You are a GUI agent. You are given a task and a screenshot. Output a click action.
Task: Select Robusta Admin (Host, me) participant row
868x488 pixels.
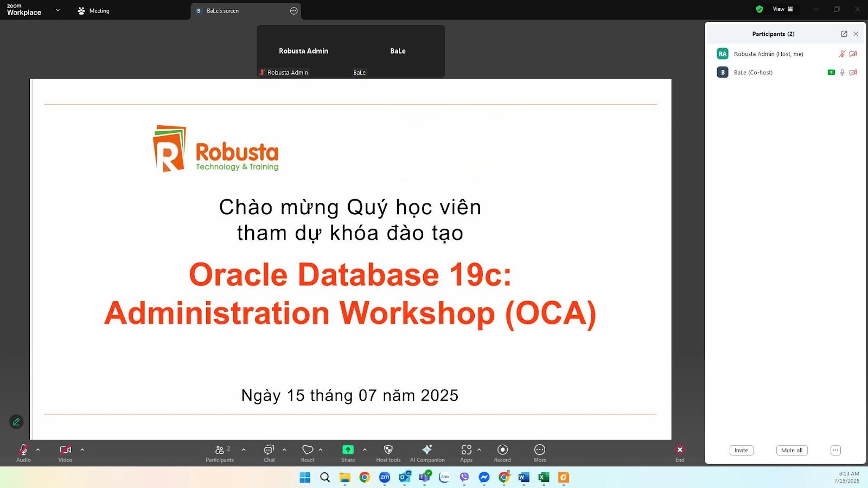coord(786,54)
